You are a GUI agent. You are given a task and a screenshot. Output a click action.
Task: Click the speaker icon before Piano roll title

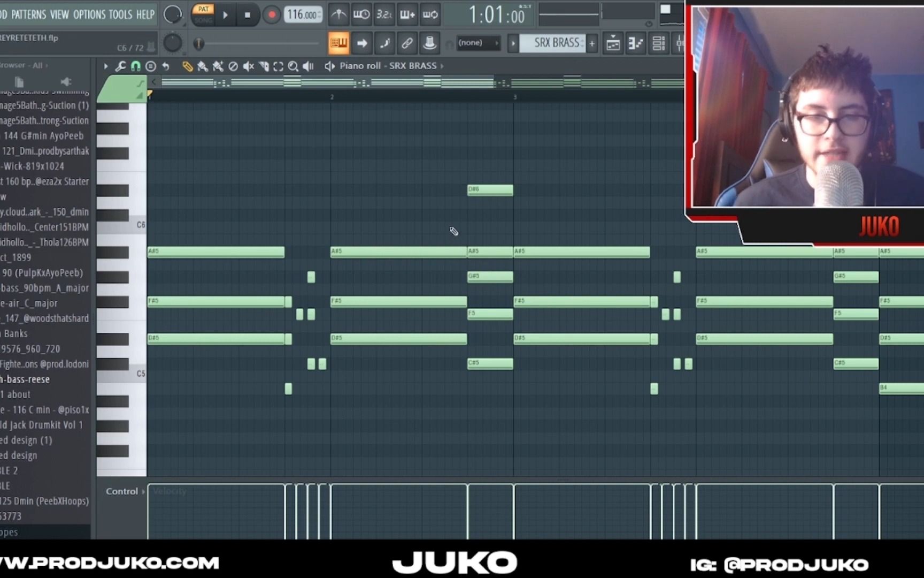[x=329, y=66]
